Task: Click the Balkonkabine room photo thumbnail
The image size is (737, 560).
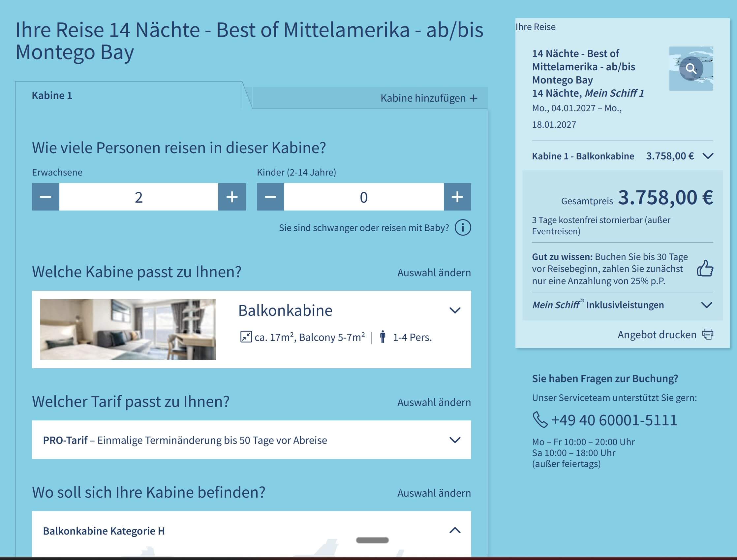Action: [x=128, y=329]
